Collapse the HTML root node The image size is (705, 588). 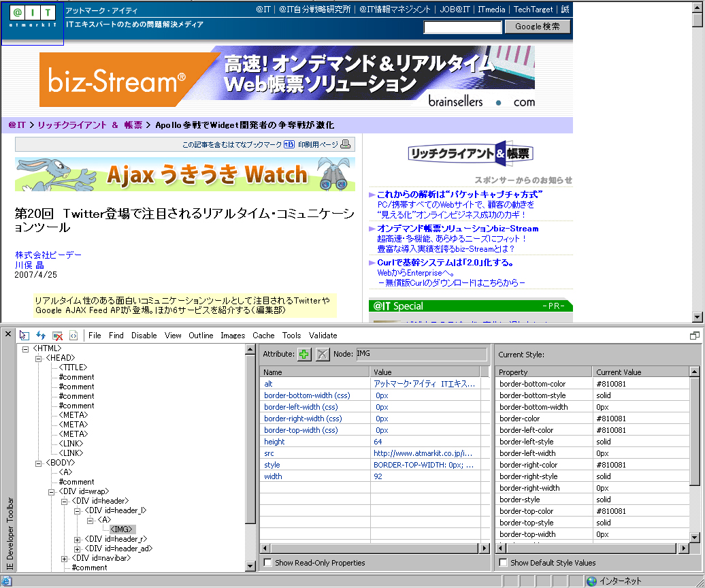coord(26,349)
